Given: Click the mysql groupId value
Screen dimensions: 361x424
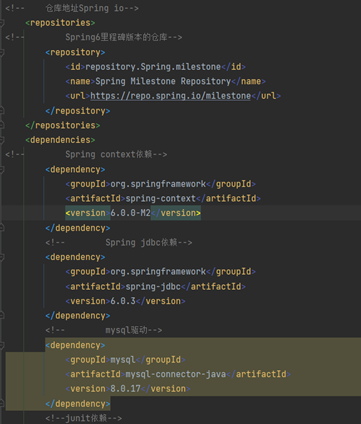Looking at the screenshot, I should (x=123, y=360).
